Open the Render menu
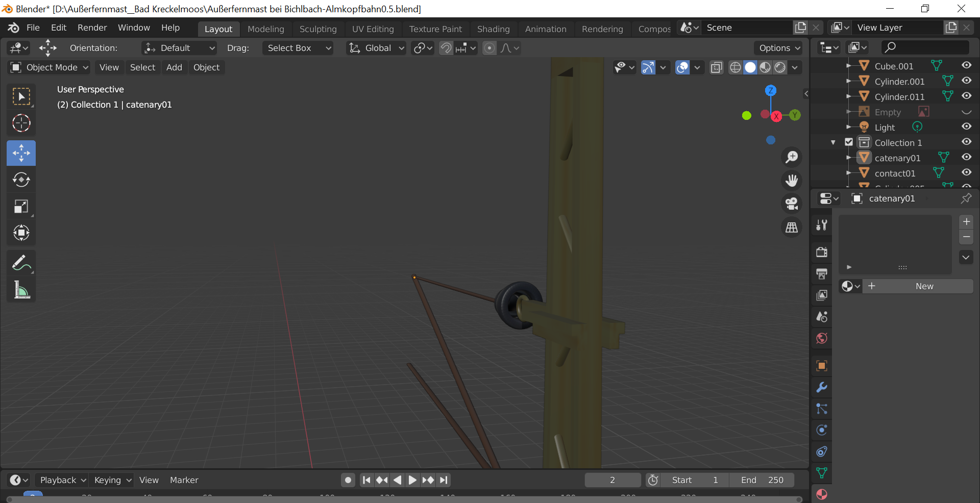 (92, 28)
